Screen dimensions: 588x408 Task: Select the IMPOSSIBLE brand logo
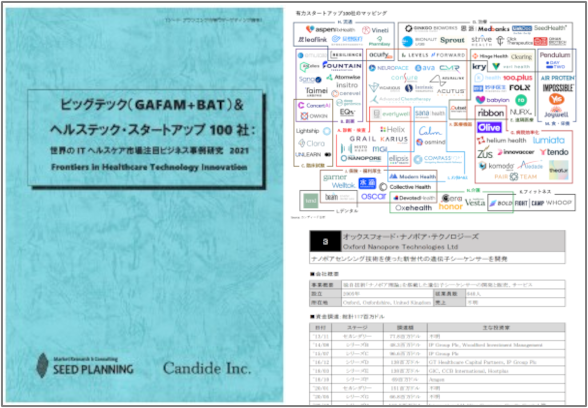tap(558, 88)
